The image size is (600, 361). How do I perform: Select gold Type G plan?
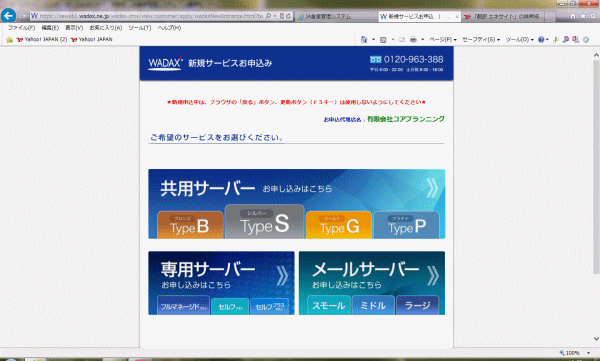339,225
